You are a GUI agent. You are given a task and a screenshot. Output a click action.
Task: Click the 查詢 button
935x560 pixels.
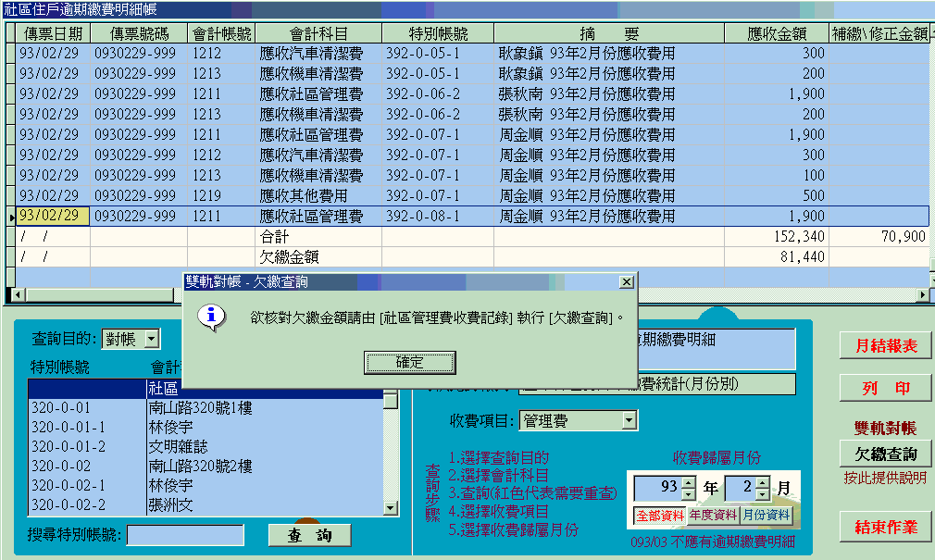point(309,535)
